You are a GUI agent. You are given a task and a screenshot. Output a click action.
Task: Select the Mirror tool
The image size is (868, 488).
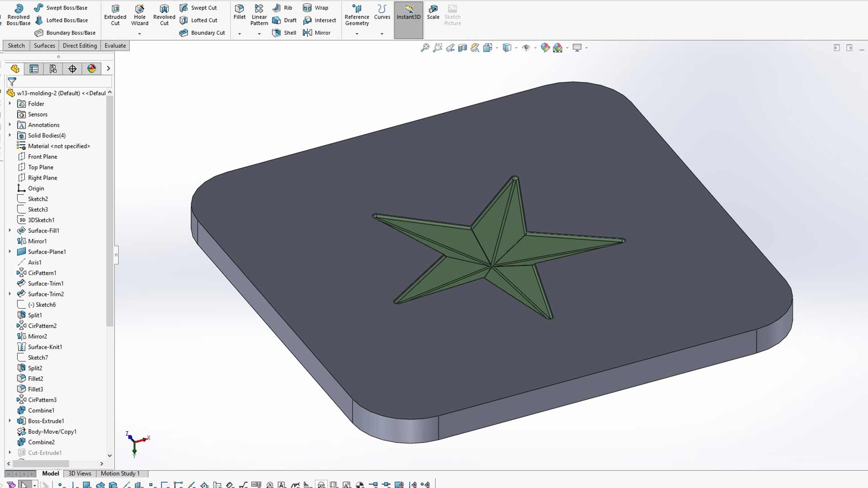316,33
